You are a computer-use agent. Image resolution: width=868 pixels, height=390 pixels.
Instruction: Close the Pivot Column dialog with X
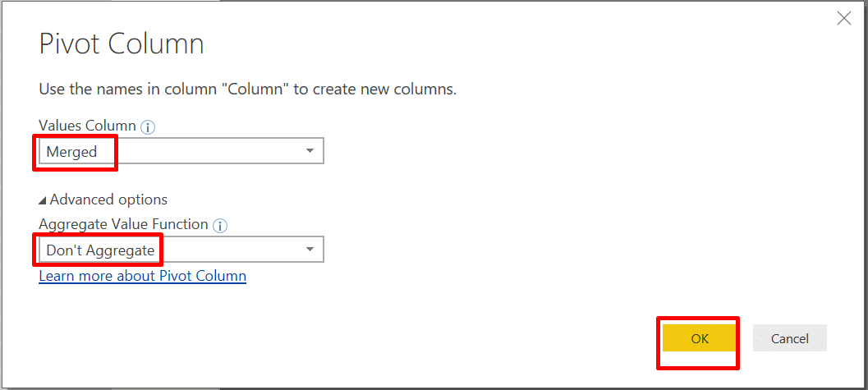843,18
